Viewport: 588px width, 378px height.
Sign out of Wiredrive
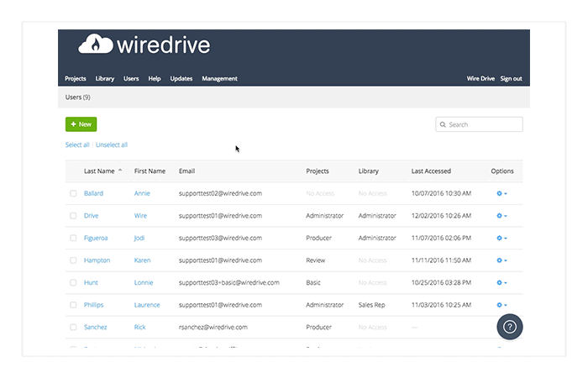coord(511,79)
